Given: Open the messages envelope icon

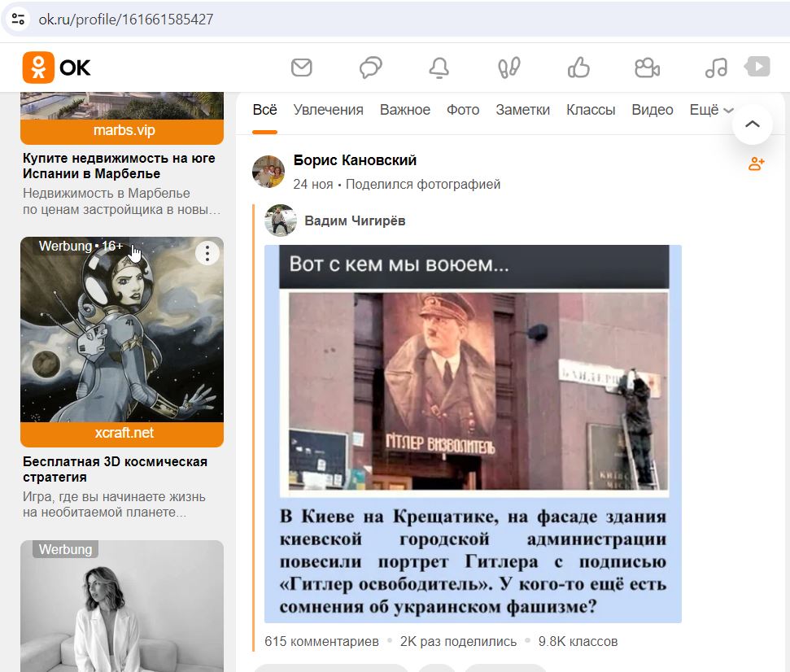Looking at the screenshot, I should (301, 68).
